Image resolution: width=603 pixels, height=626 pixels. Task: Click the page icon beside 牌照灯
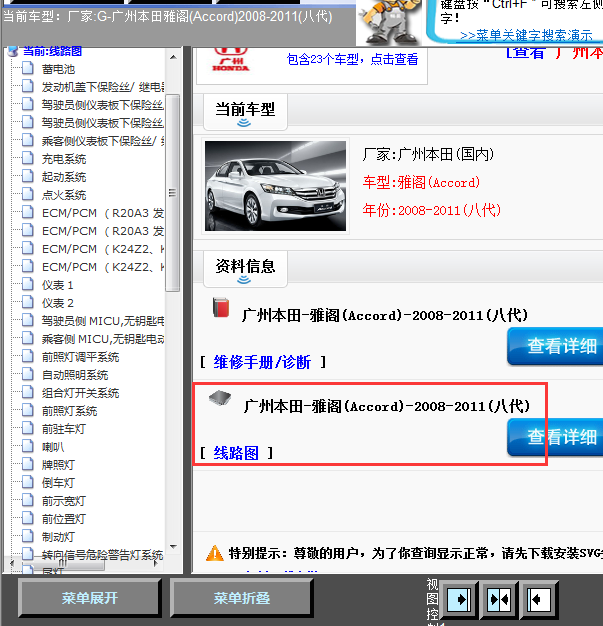point(28,464)
